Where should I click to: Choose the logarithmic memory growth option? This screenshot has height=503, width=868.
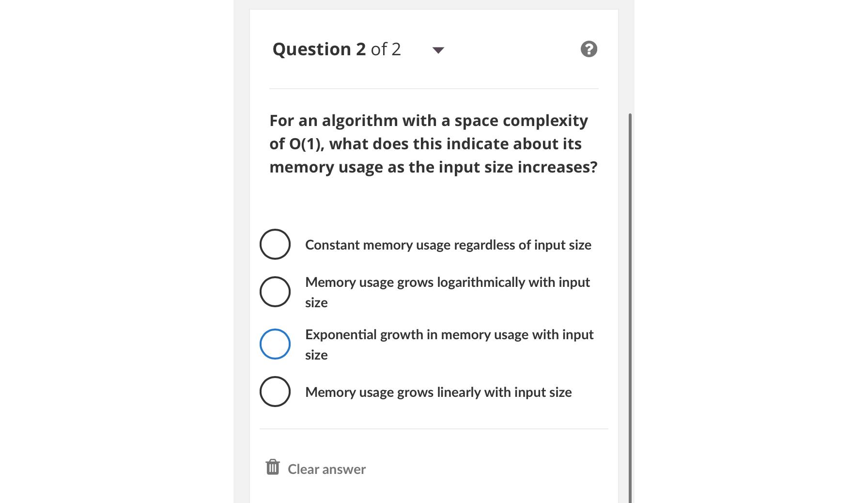tap(275, 291)
